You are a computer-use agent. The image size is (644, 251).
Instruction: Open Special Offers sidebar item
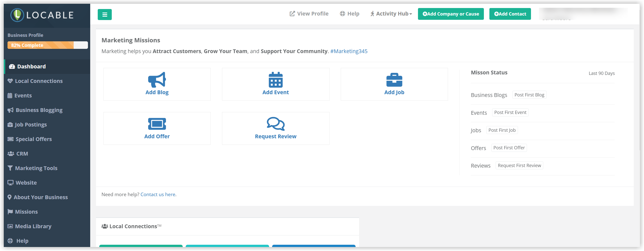pos(47,139)
